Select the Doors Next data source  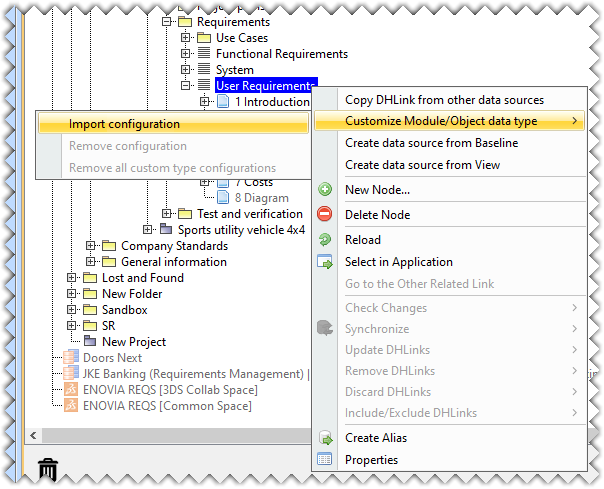click(x=112, y=357)
